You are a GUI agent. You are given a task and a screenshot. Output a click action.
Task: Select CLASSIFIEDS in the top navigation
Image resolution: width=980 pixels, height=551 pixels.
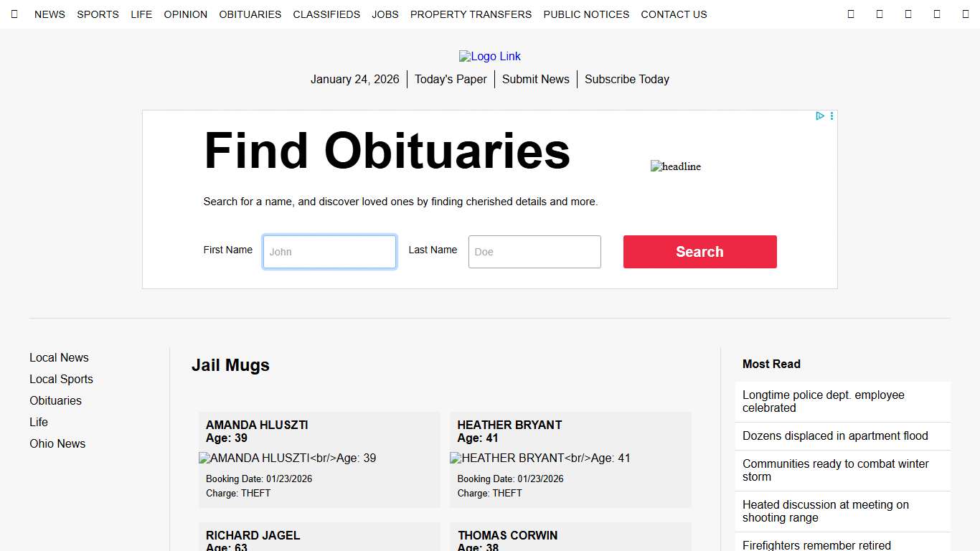tap(326, 14)
